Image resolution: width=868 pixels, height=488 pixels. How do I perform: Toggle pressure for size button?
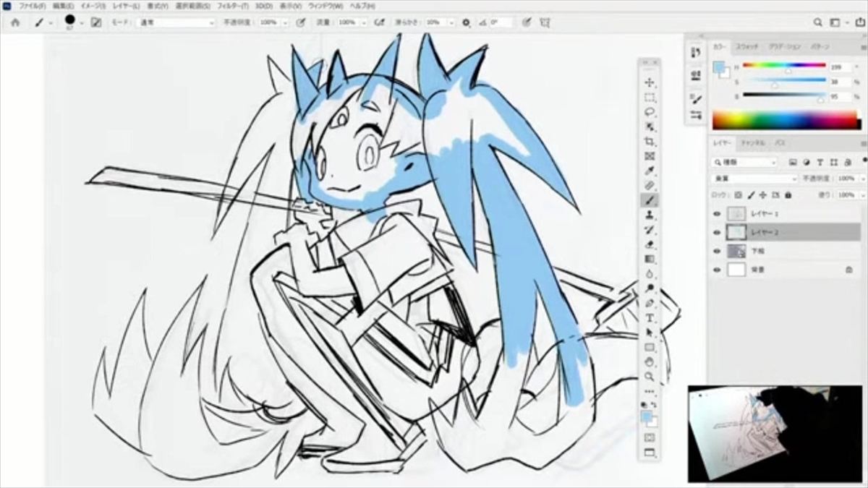click(x=527, y=22)
